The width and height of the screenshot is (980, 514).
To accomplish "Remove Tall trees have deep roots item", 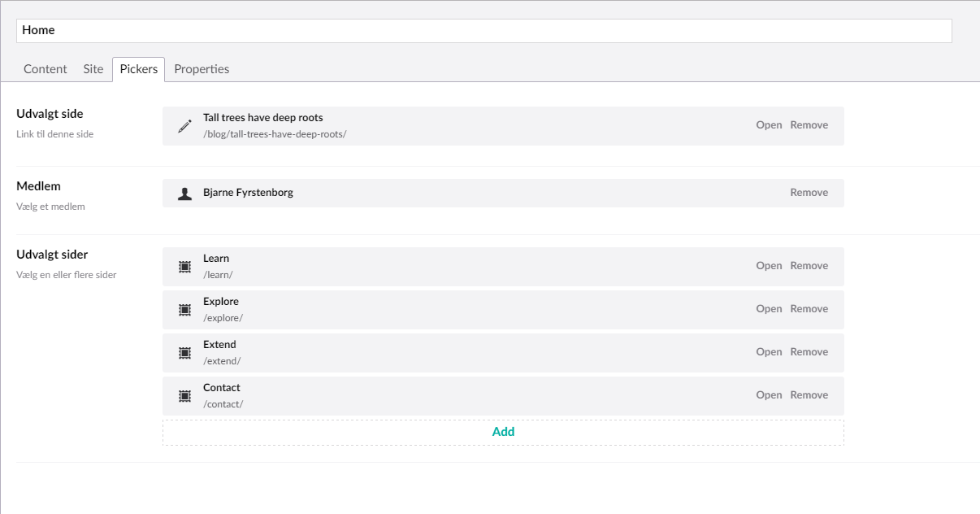I will [809, 125].
